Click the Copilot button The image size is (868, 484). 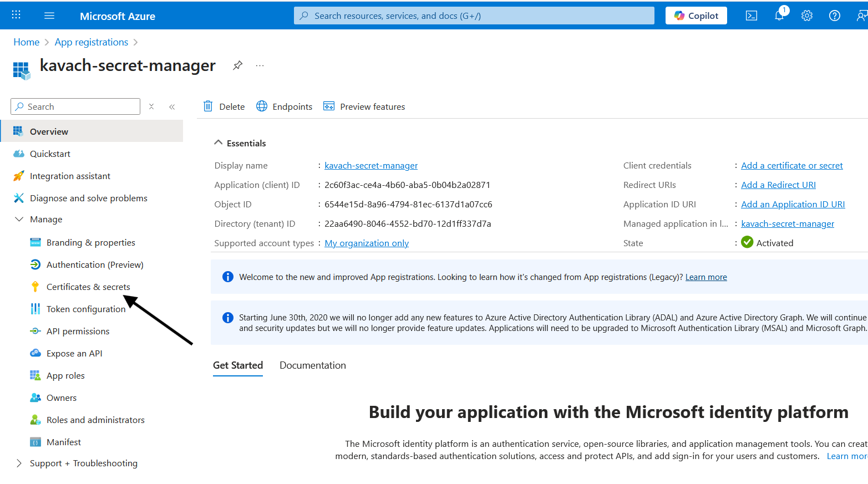(696, 16)
